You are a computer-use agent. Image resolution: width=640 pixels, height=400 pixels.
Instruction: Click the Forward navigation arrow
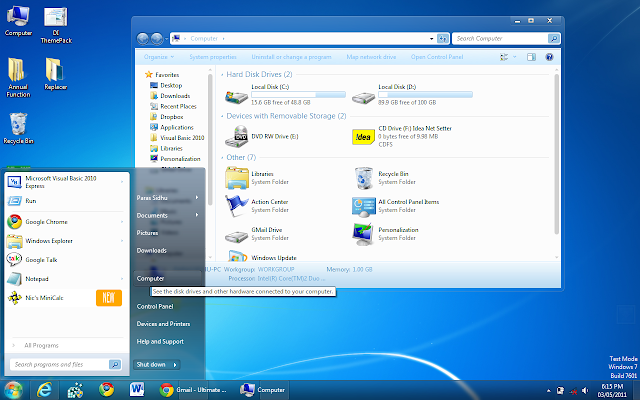pos(157,38)
